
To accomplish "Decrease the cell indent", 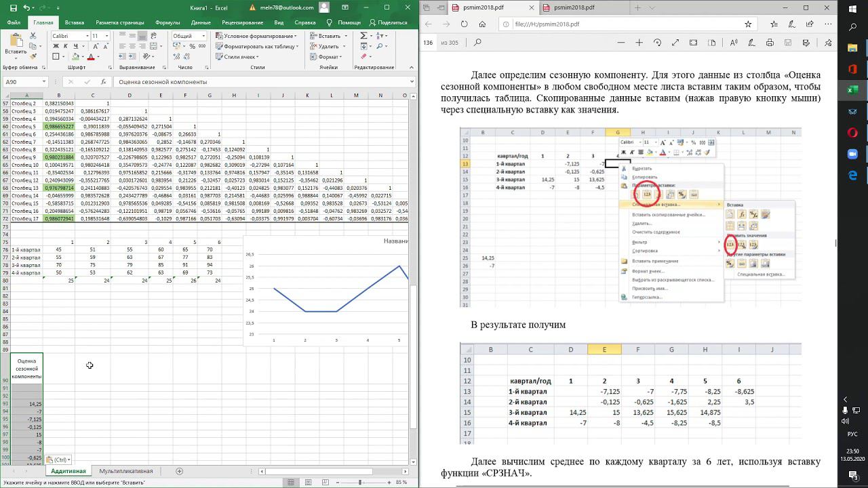I will click(x=123, y=57).
